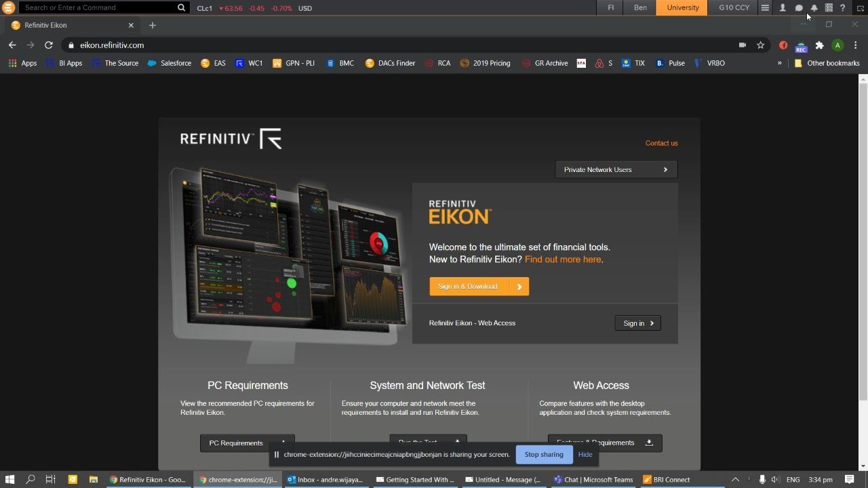
Task: Click the PC Requirements button
Action: pyautogui.click(x=247, y=443)
